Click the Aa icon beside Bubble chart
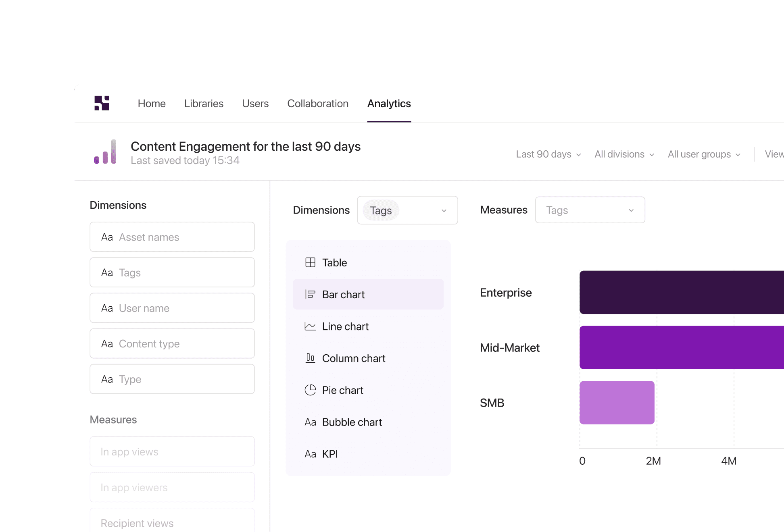784x532 pixels. tap(310, 422)
